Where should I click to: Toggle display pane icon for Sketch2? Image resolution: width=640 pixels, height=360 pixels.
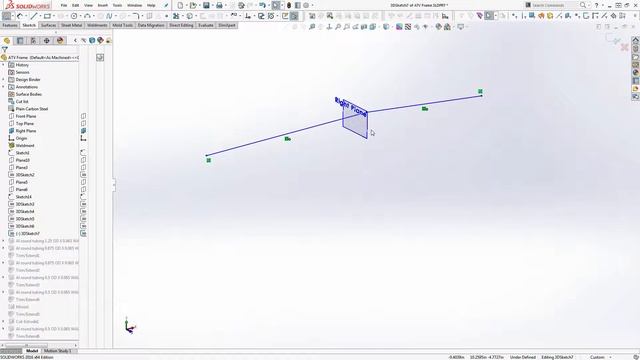click(83, 153)
